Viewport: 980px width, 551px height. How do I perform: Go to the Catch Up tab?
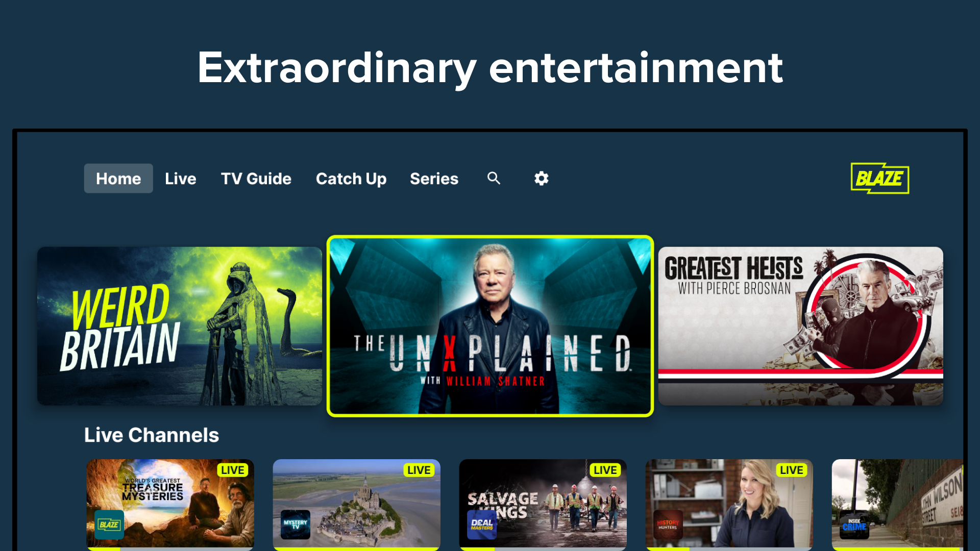pyautogui.click(x=351, y=178)
